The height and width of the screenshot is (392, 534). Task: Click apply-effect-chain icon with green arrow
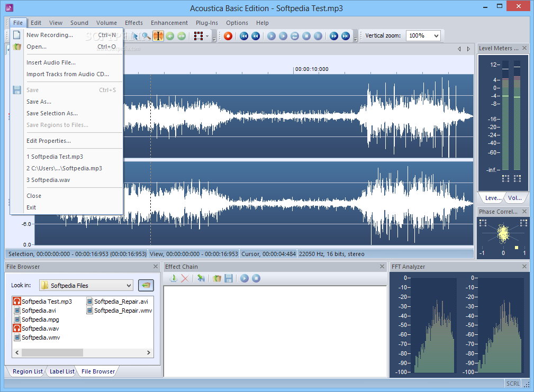201,279
